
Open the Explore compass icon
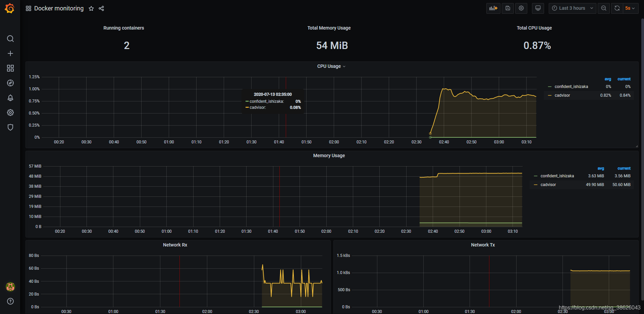click(x=10, y=83)
